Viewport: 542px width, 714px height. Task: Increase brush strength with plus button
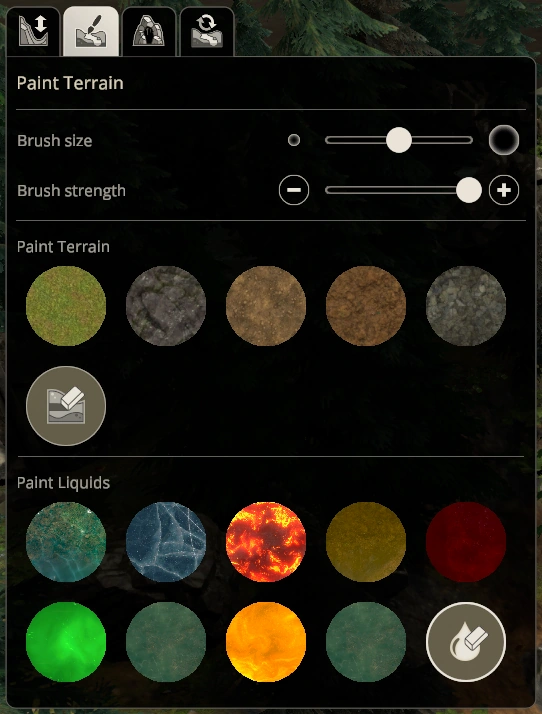tap(504, 190)
